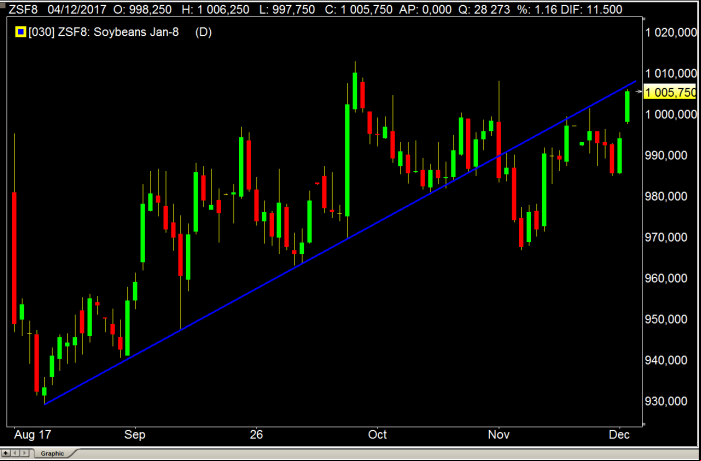Click the 'Sep' date axis label
The height and width of the screenshot is (461, 701).
click(135, 435)
